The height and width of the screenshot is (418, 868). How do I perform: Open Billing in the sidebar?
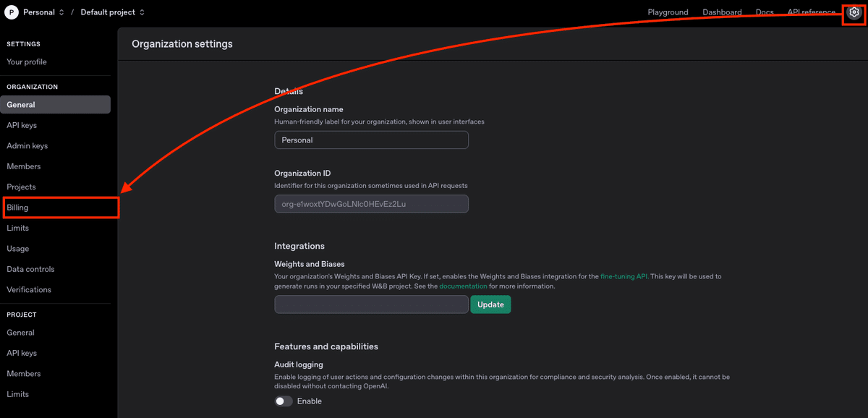coord(18,208)
